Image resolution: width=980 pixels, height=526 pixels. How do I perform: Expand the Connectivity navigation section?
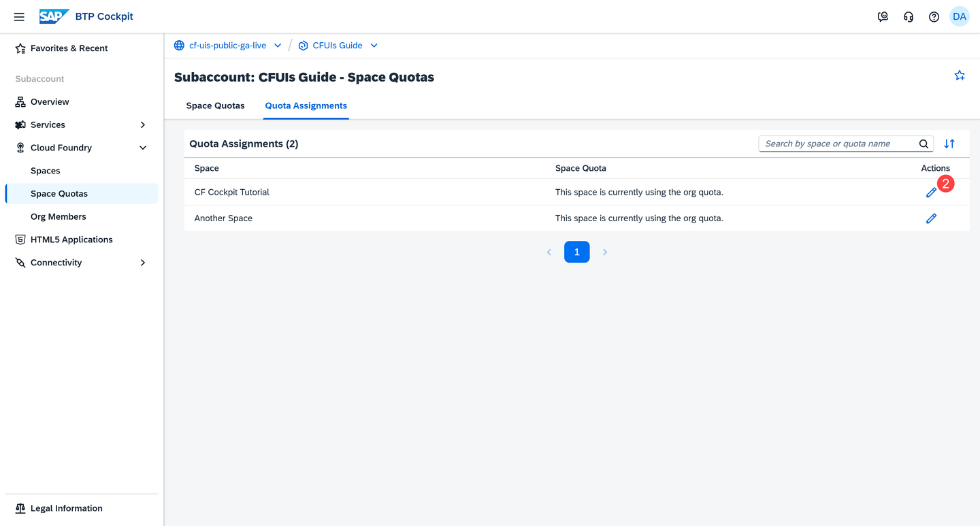(x=143, y=263)
